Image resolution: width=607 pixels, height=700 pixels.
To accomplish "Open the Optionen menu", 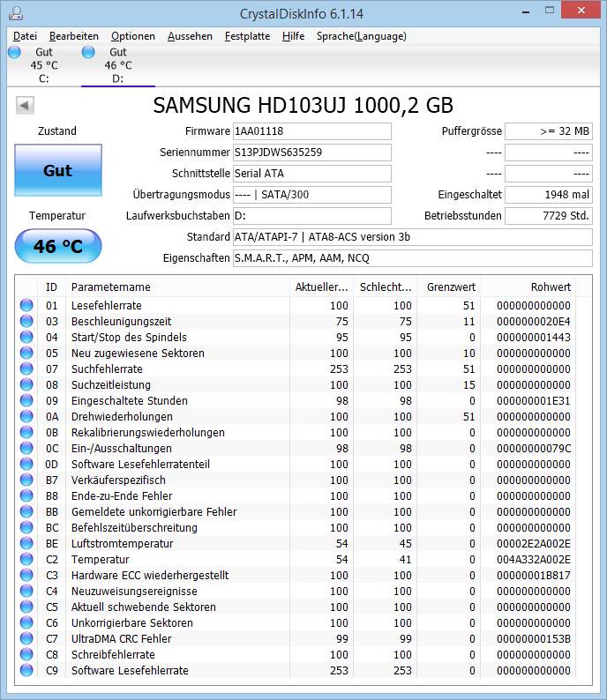I will [133, 36].
